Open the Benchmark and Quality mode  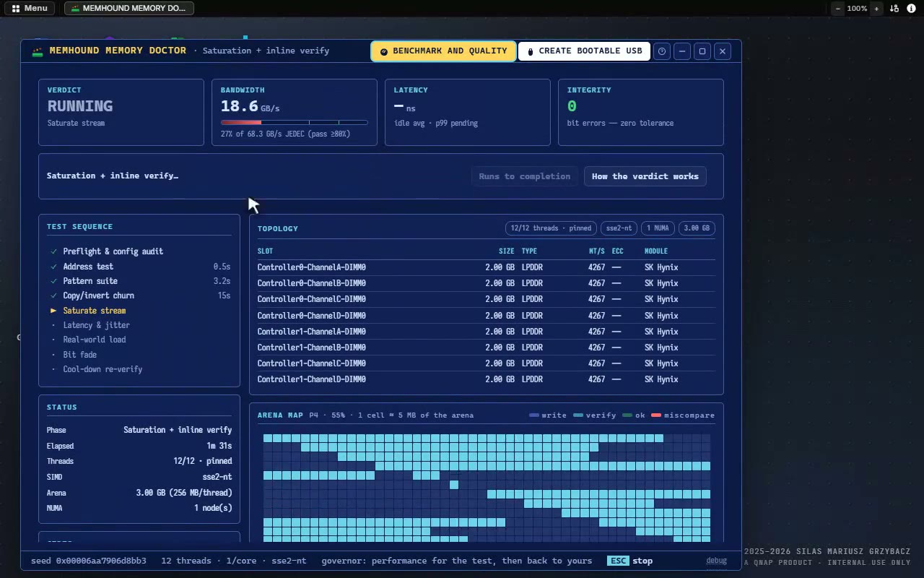443,51
